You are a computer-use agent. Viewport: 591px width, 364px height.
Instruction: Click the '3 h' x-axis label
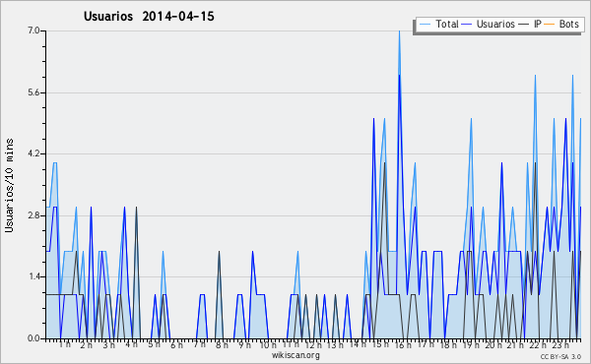coord(109,345)
